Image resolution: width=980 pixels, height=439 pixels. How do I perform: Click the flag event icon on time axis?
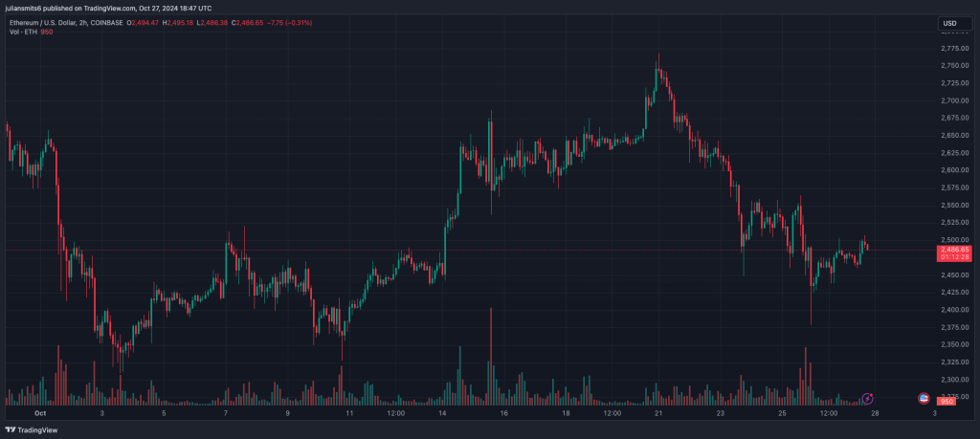pyautogui.click(x=924, y=397)
